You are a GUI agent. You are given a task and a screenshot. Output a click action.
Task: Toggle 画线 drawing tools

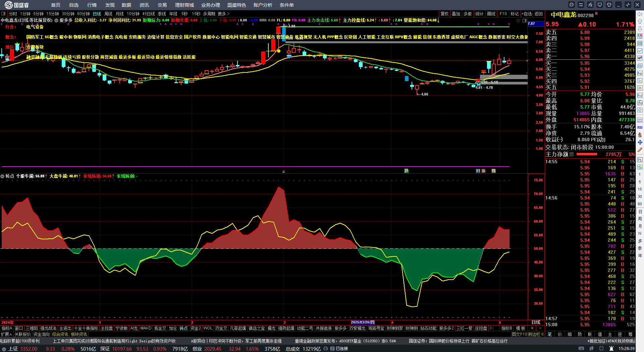[491, 14]
